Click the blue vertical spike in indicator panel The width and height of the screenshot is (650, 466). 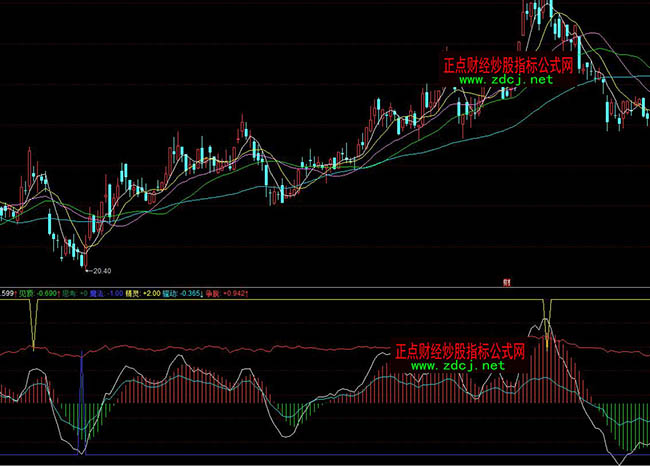81,400
